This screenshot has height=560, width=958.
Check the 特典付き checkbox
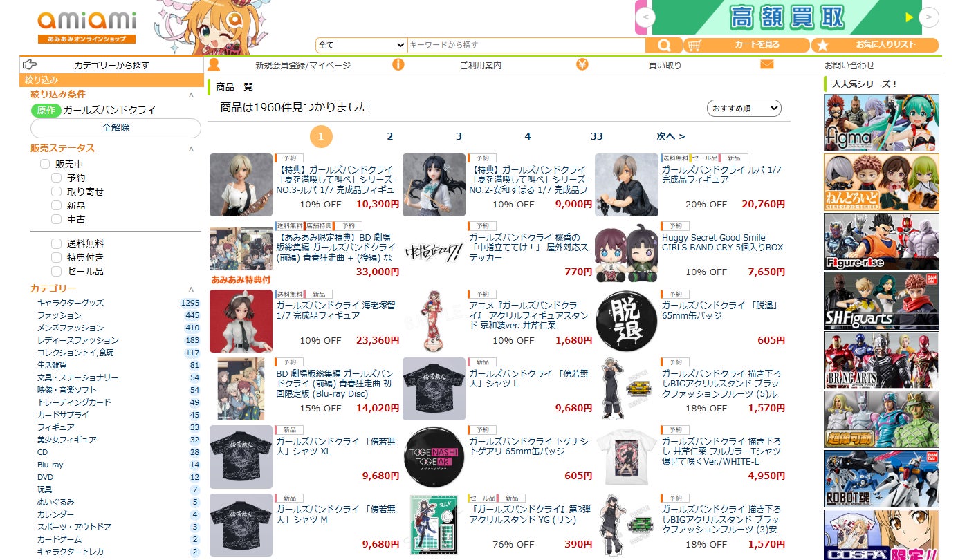[x=56, y=257]
